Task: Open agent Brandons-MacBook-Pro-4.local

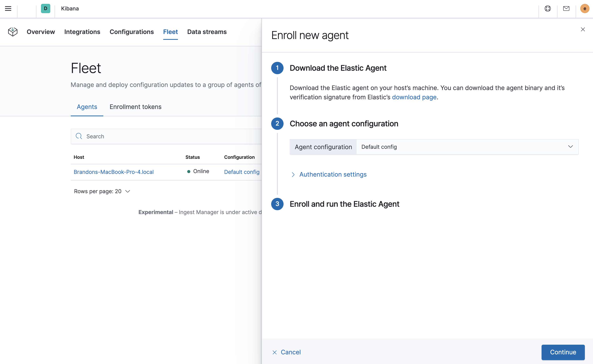Action: pos(114,172)
